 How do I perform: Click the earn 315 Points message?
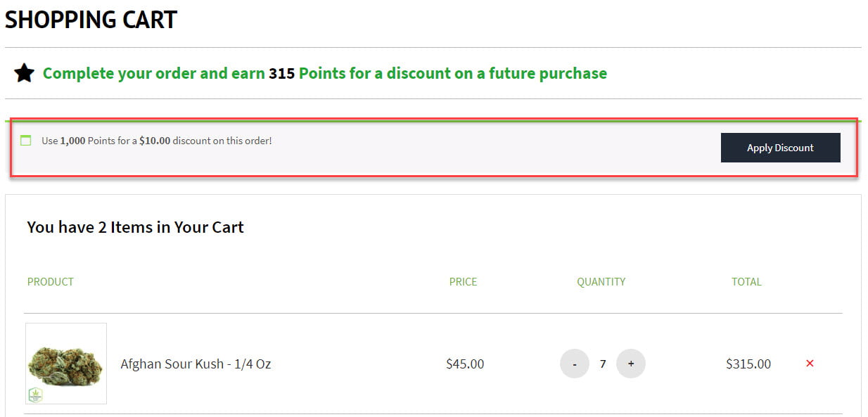pyautogui.click(x=324, y=73)
